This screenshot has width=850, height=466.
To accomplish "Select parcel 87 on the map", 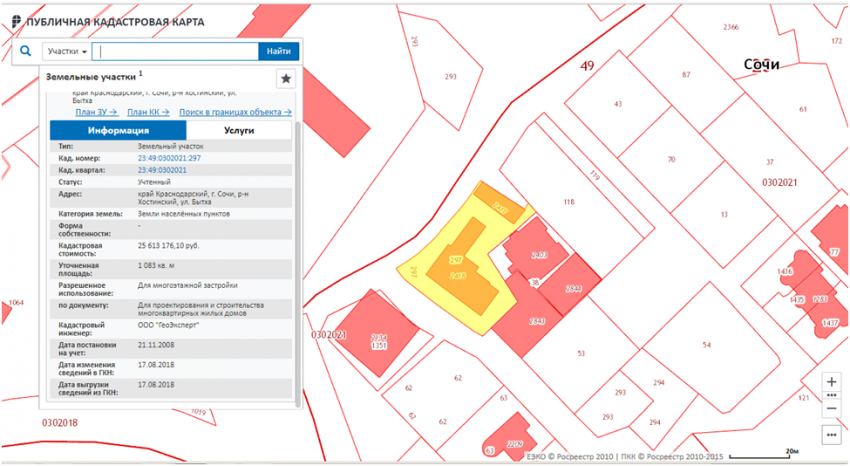I will coord(686,75).
